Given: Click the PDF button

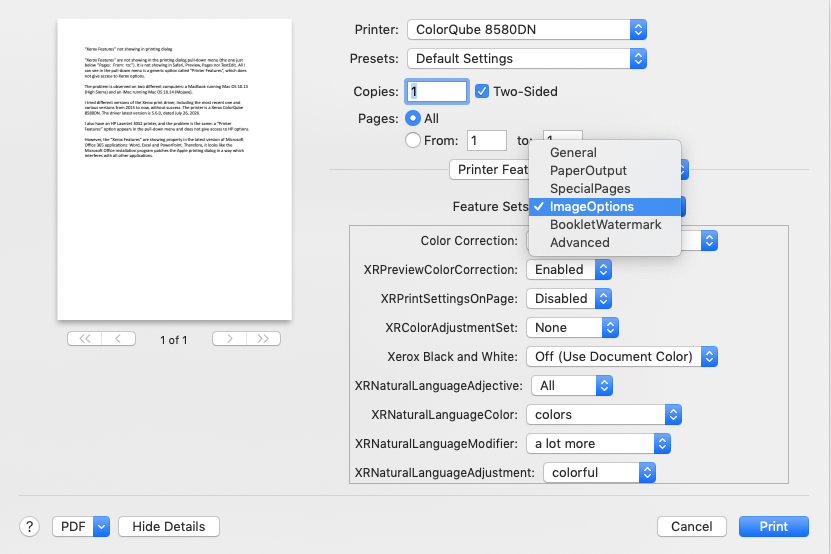Looking at the screenshot, I should [x=73, y=527].
